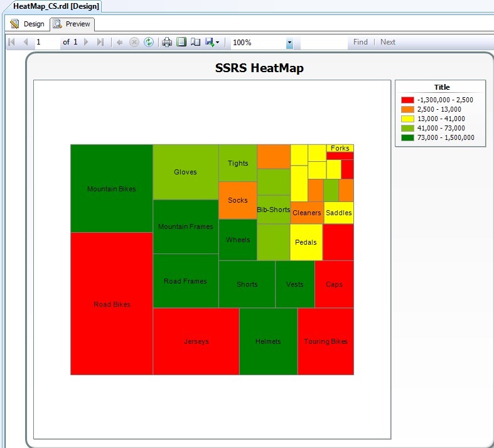494x448 pixels.
Task: Open the export save icon
Action: 210,42
